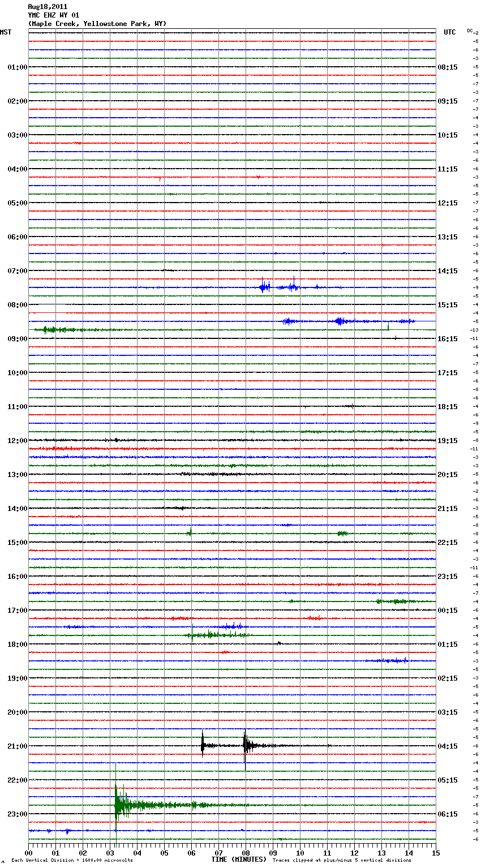This screenshot has width=481, height=868.
Task: Click the 09:15 UTC time label
Action: [x=448, y=101]
